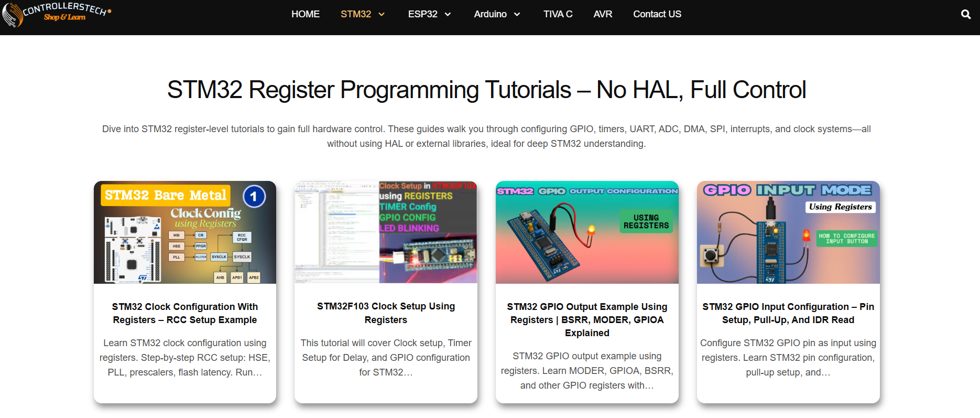Open the Arduino nav label
This screenshot has height=418, width=980.
pyautogui.click(x=490, y=14)
